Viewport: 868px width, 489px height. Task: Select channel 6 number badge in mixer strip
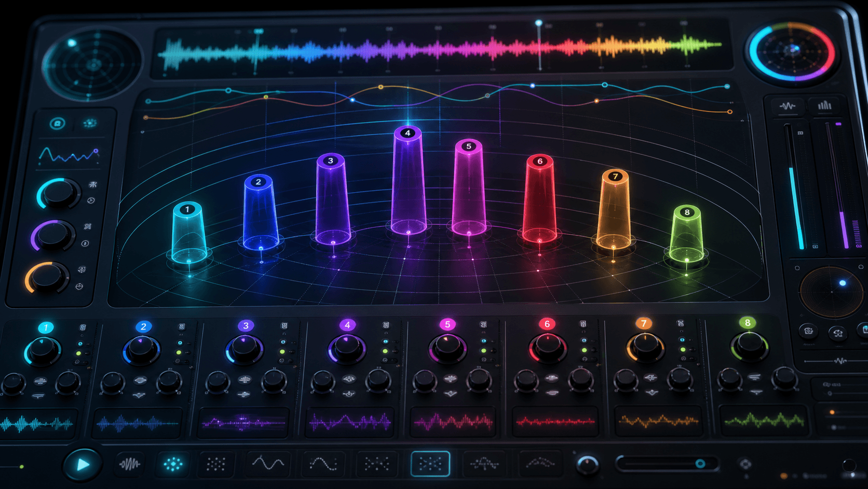click(547, 324)
